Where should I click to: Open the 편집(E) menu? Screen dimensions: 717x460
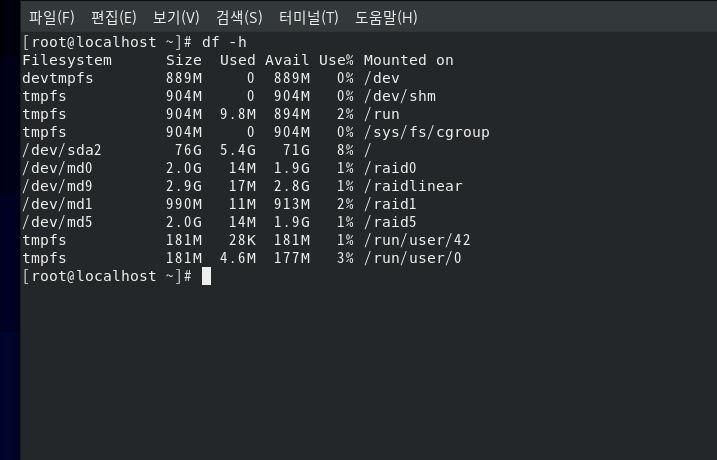click(x=113, y=18)
